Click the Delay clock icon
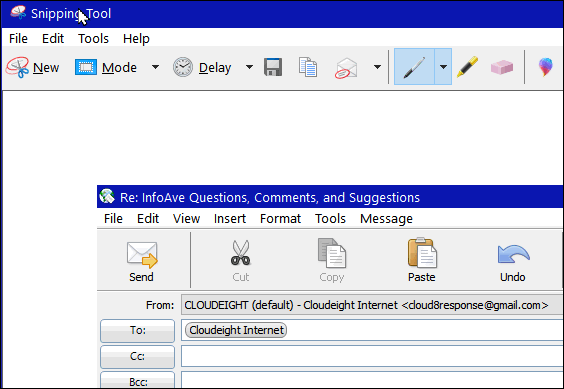564x389 pixels. pos(183,67)
